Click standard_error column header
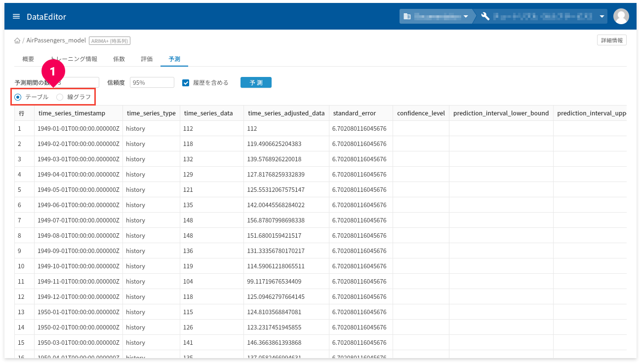The image size is (641, 364). pyautogui.click(x=361, y=113)
